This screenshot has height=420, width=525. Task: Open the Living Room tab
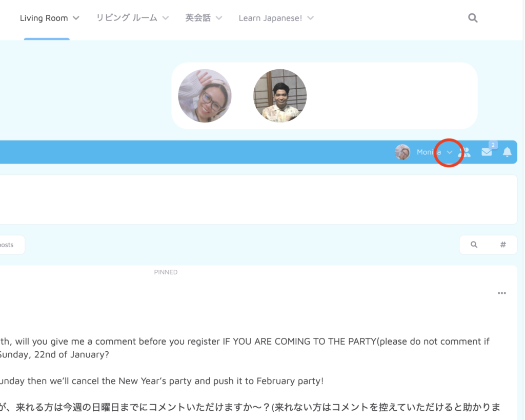(x=44, y=18)
